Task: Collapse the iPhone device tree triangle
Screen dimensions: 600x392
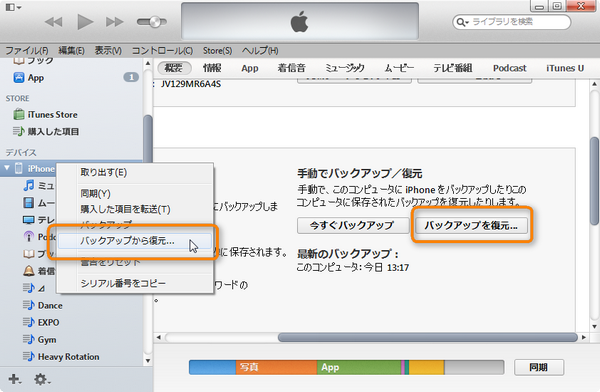Action: [x=7, y=168]
